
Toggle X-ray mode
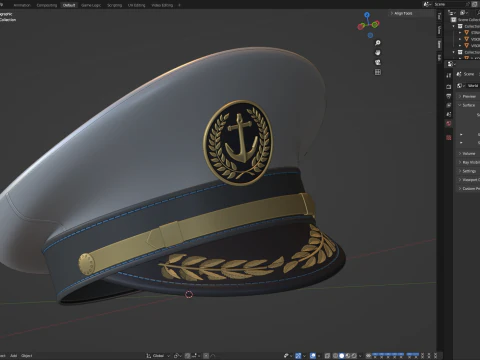(x=327, y=355)
